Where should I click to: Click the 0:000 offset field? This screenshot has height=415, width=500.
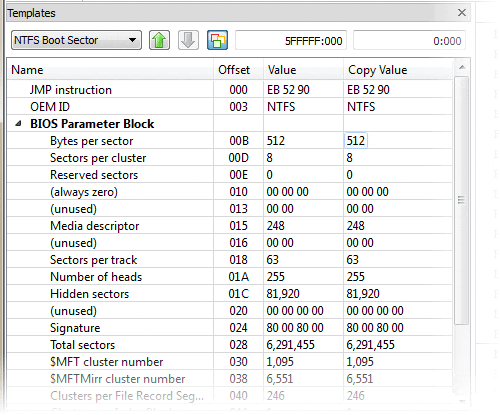coord(409,40)
